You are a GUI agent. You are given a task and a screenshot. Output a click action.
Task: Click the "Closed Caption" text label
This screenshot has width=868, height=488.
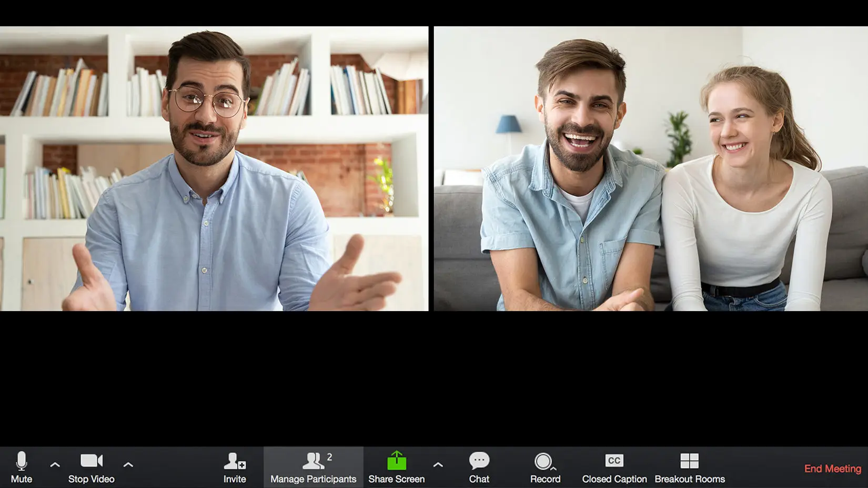point(614,479)
